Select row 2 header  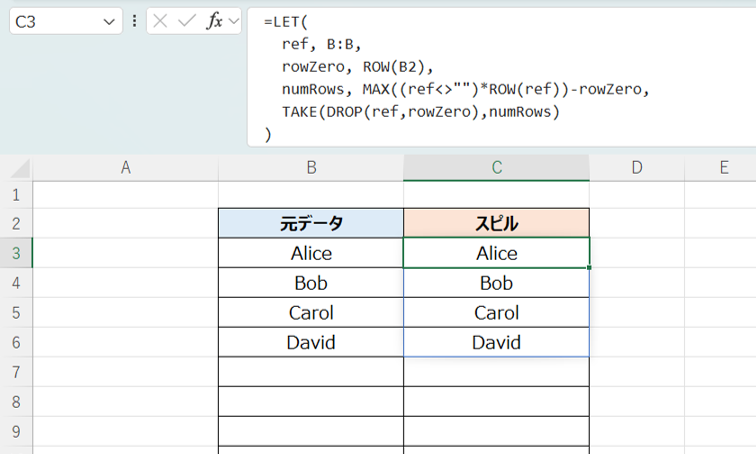[x=16, y=224]
